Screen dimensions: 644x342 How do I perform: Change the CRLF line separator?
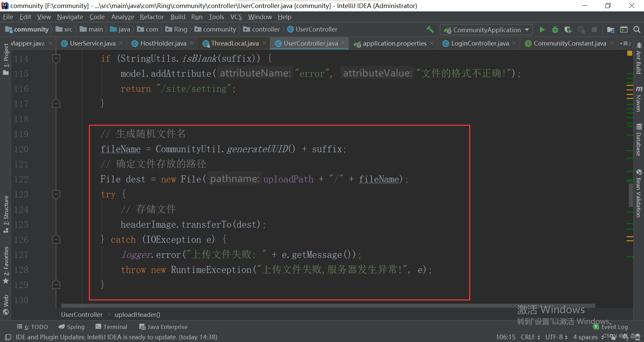[530, 337]
